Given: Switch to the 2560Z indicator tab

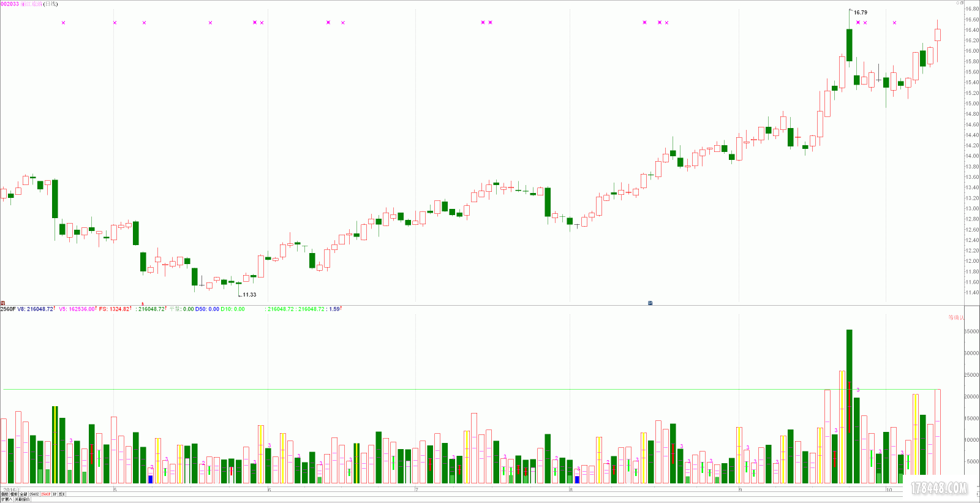Looking at the screenshot, I should [x=34, y=494].
